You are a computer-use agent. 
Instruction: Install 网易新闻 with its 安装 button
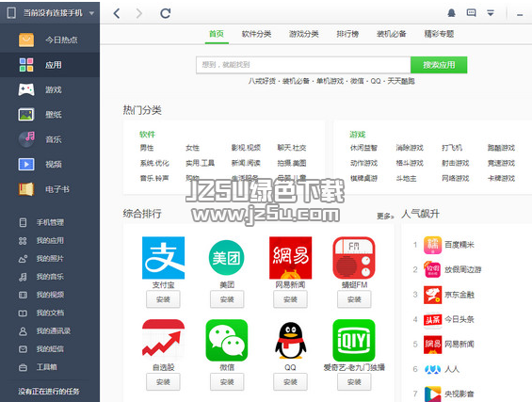pyautogui.click(x=290, y=299)
